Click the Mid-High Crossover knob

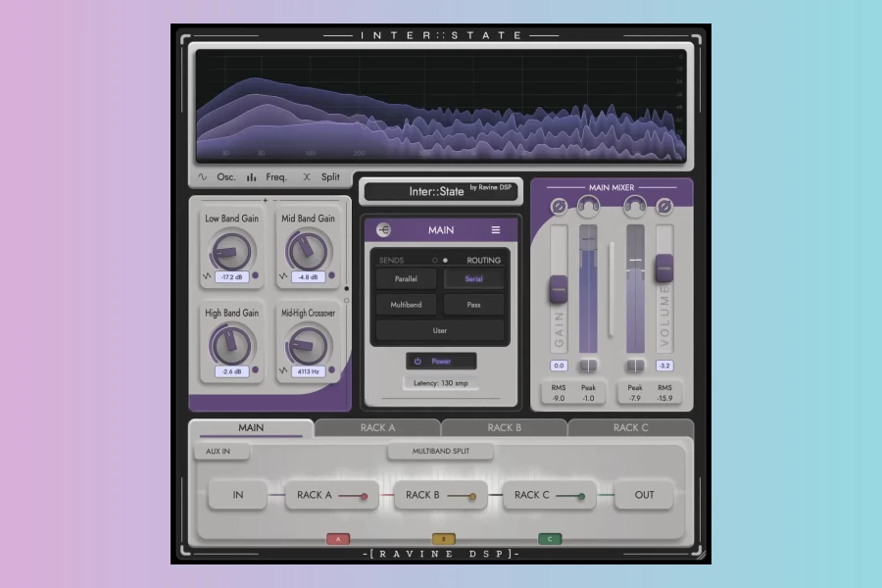[308, 346]
